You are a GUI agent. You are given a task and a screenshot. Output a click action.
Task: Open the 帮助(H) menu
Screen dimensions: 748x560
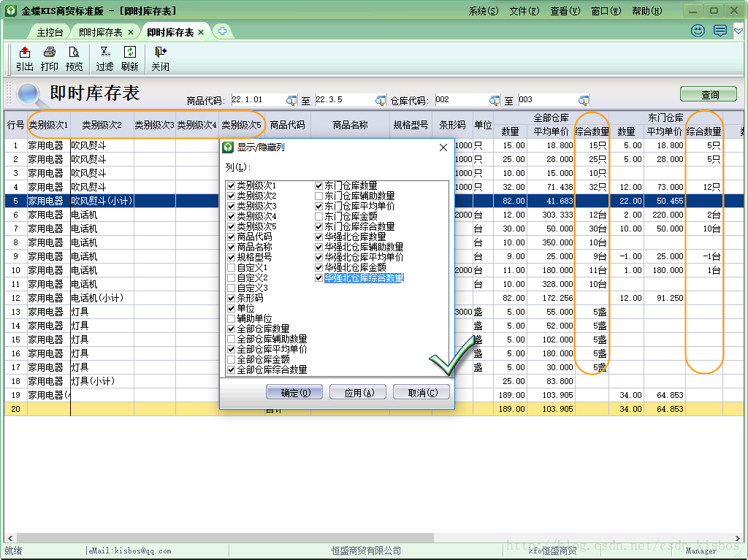coord(647,11)
